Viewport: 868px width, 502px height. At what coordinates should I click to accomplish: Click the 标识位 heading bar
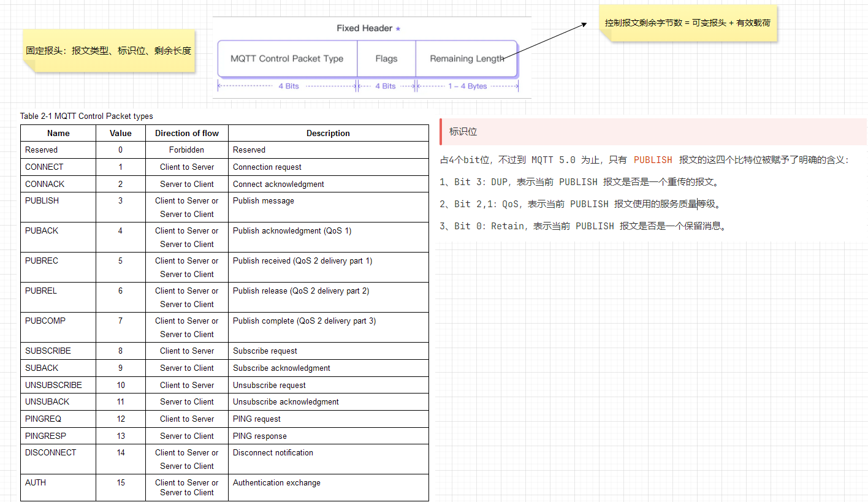tap(653, 131)
